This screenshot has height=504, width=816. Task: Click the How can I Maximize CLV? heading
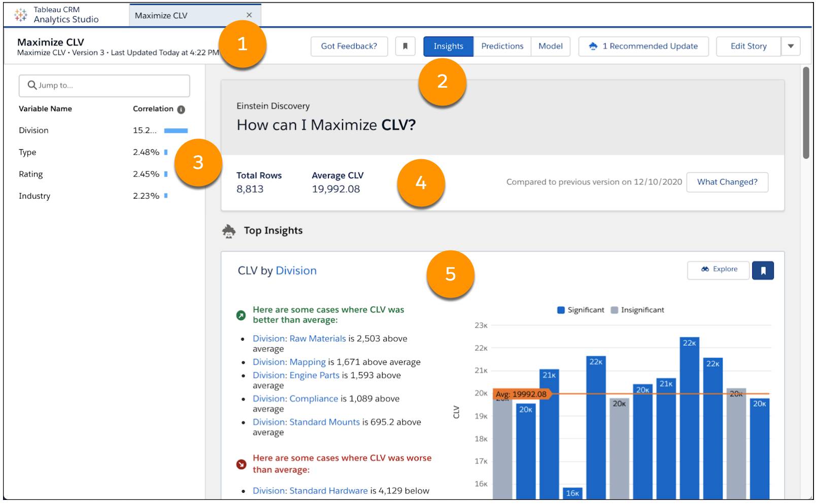tap(326, 125)
